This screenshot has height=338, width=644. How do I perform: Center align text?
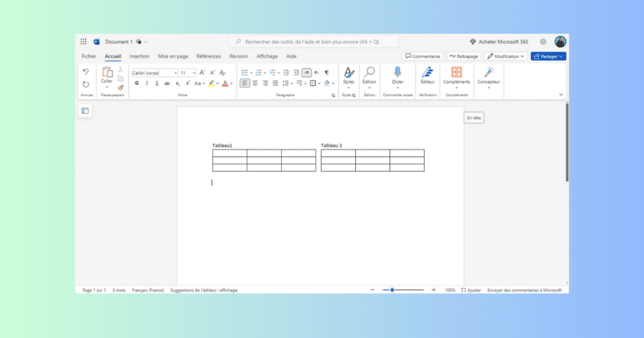pyautogui.click(x=255, y=84)
